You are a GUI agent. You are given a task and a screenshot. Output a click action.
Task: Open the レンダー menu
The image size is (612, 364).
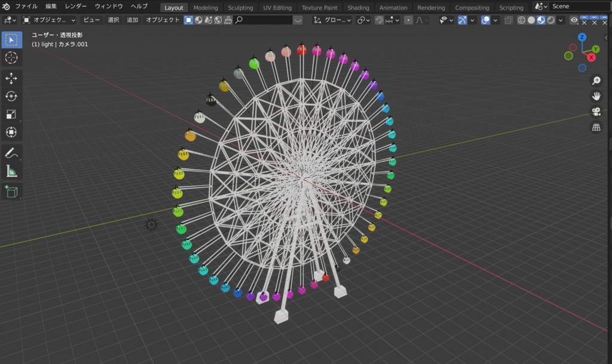[x=76, y=6]
